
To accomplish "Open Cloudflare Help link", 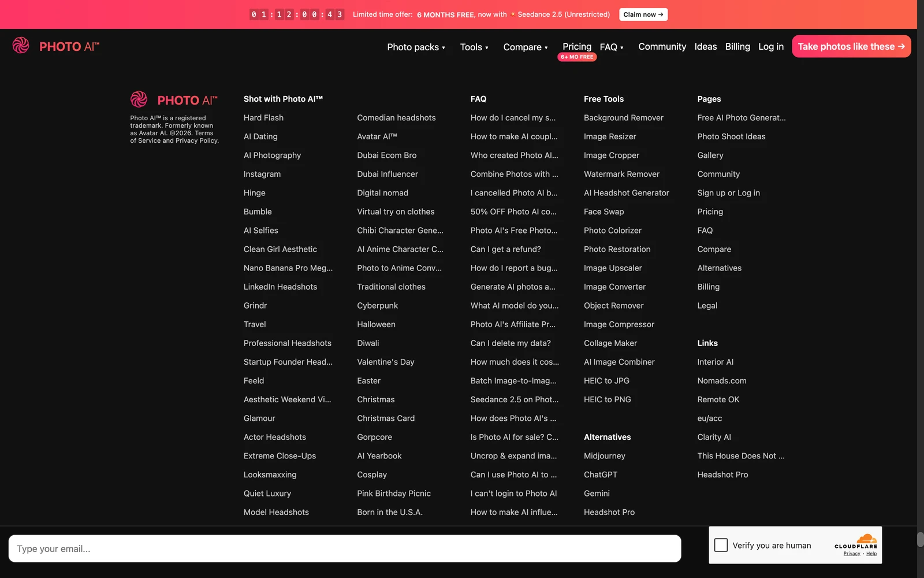I will (x=871, y=554).
